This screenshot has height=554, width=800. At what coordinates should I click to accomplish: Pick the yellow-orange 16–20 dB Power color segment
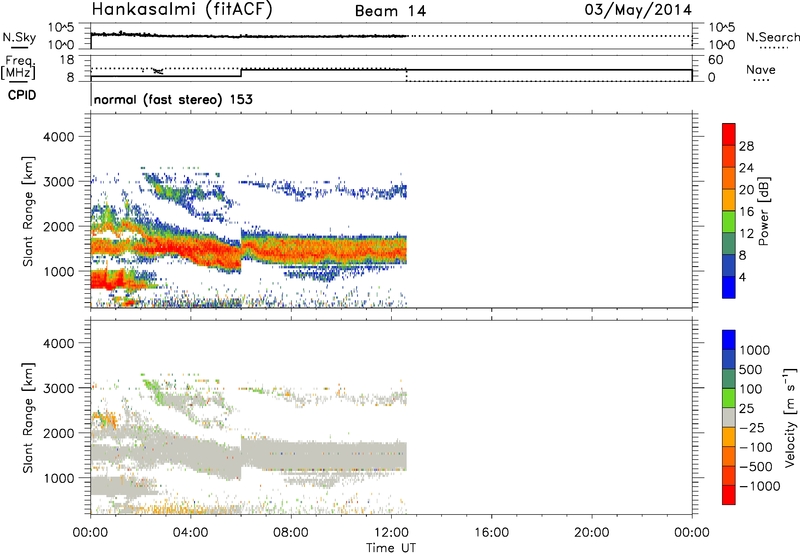(x=729, y=200)
